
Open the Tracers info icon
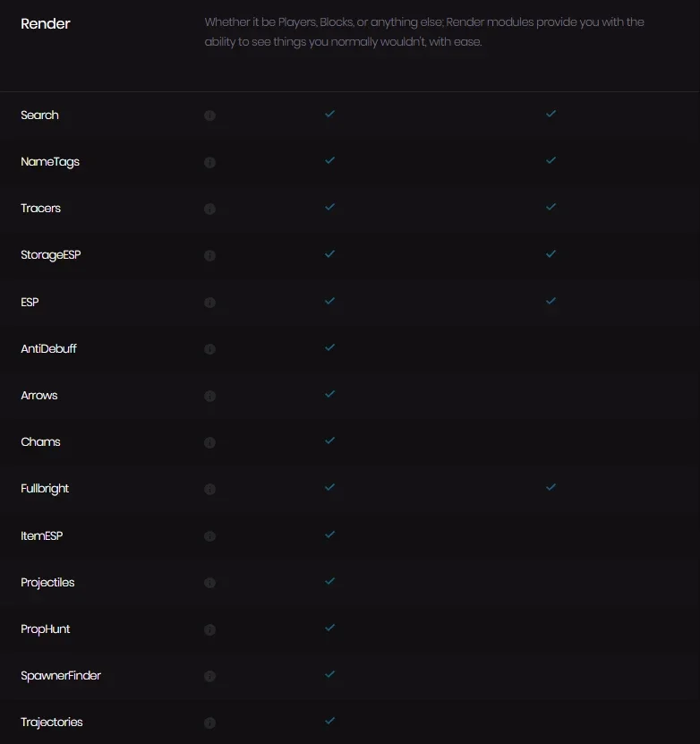[209, 209]
